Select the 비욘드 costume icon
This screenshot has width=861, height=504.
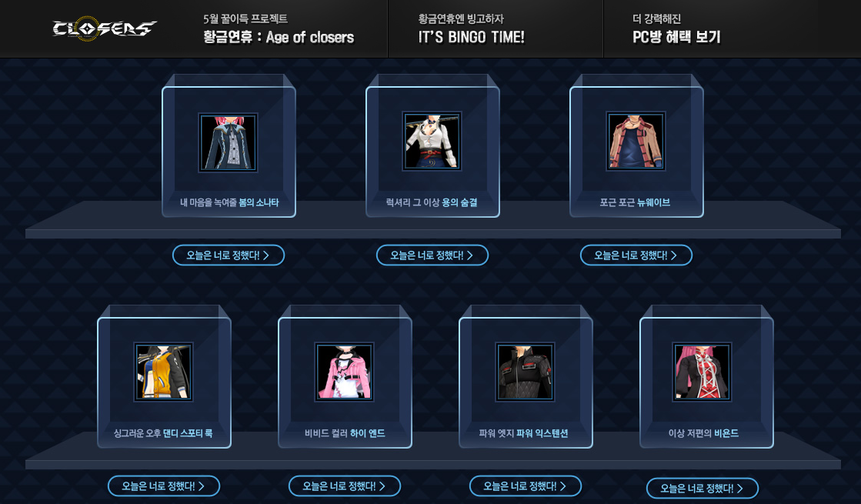702,372
